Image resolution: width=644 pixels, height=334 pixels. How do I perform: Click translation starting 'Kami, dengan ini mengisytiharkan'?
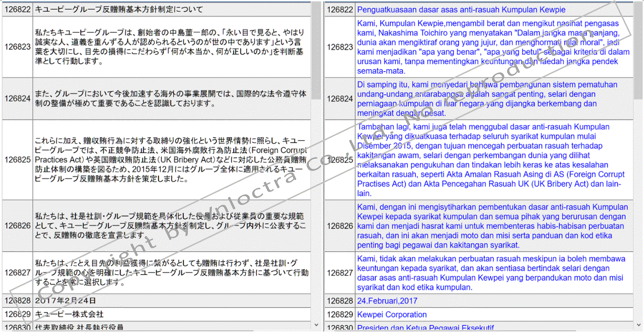click(494, 226)
